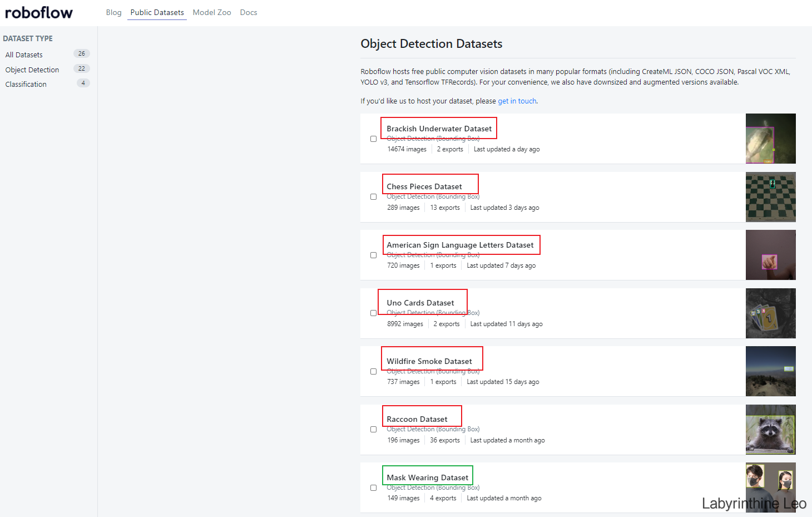Open the Uno cards thumbnail image

[770, 313]
